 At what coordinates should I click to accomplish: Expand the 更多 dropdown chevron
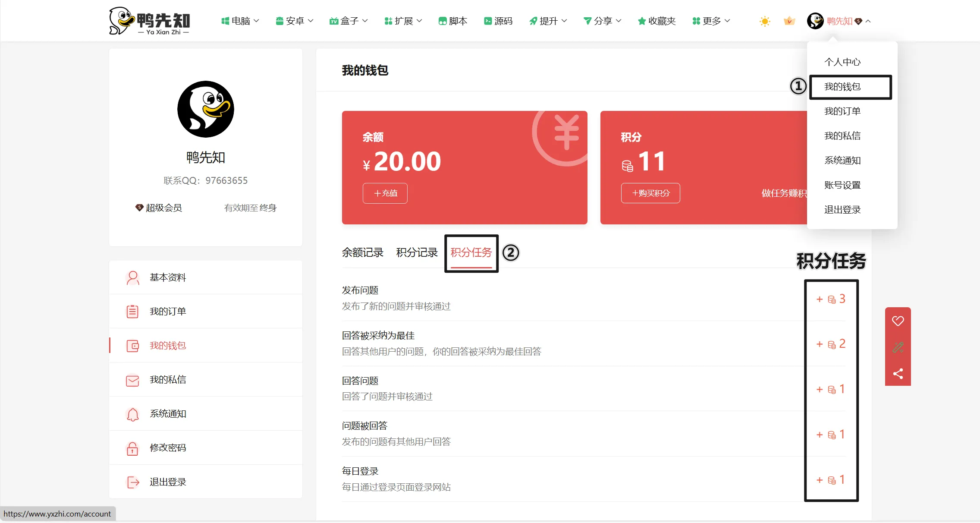[727, 21]
